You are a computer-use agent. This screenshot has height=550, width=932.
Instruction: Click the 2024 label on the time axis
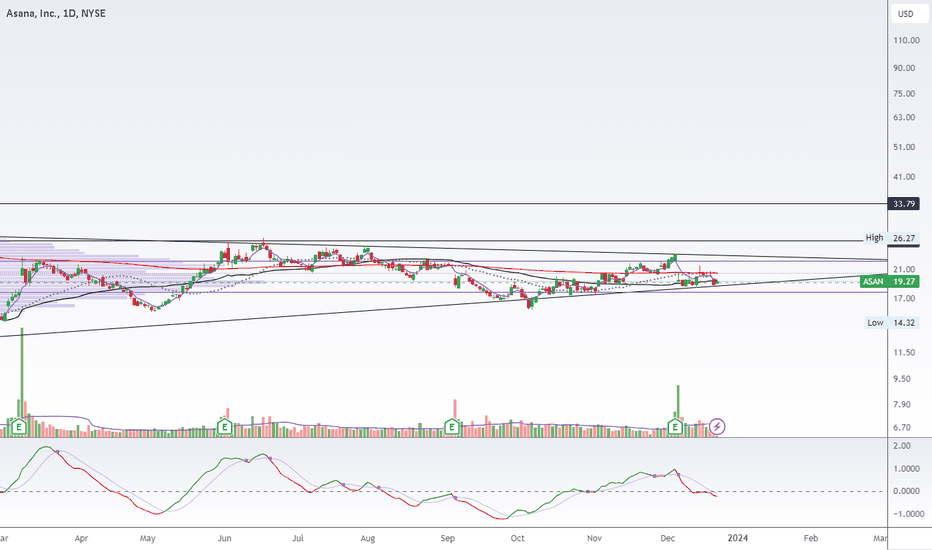click(738, 538)
